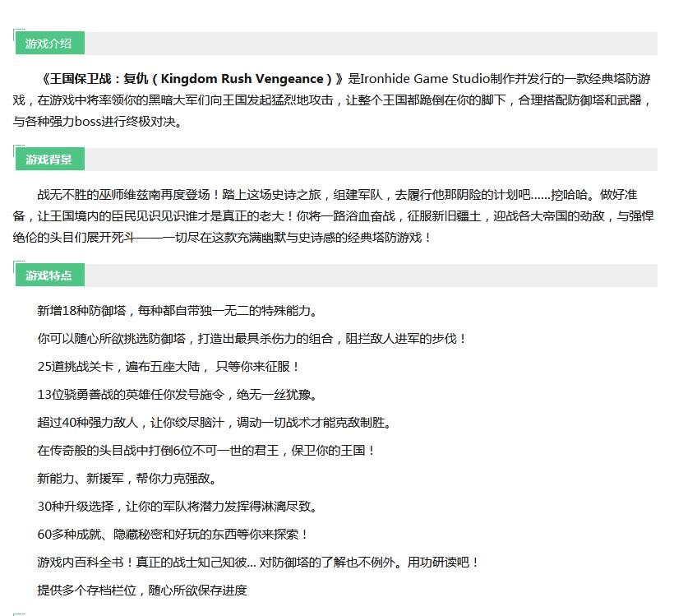
Task: Click the line about 13位骁勇善战的英雄
Action: coord(173,395)
